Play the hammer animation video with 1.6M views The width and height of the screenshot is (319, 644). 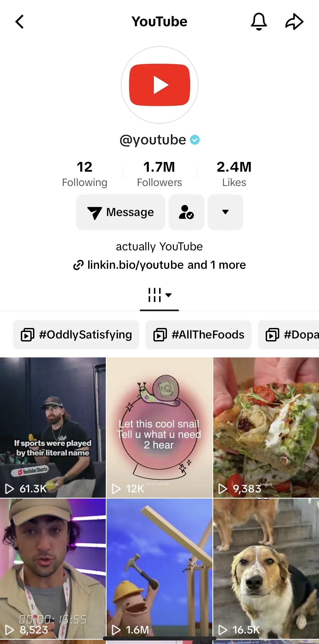(x=159, y=569)
